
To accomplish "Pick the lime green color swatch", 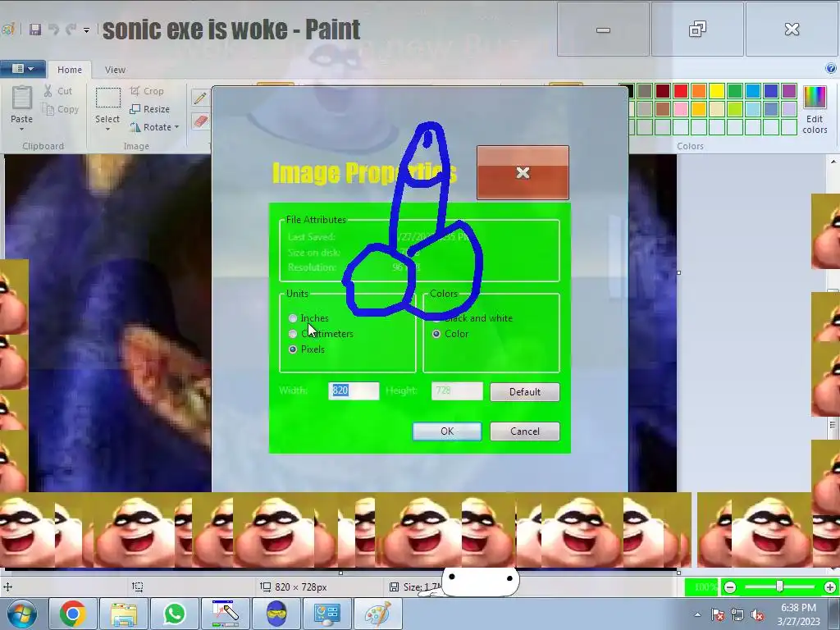I will (735, 109).
